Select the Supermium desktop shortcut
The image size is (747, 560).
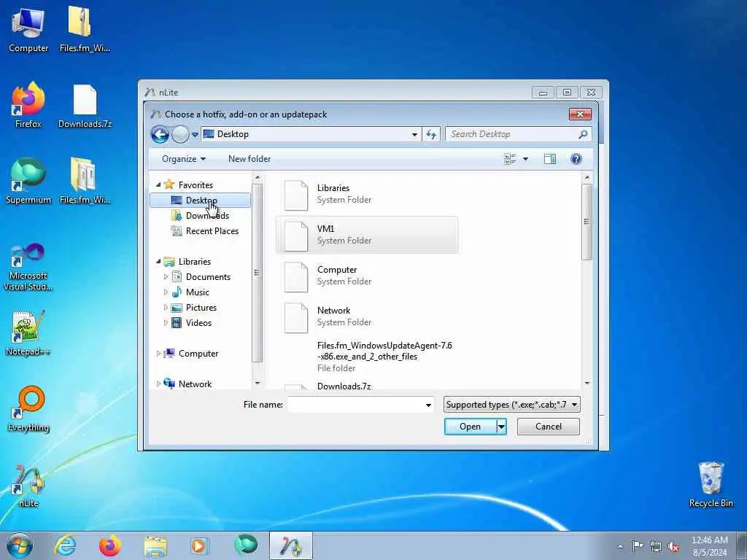pyautogui.click(x=28, y=181)
